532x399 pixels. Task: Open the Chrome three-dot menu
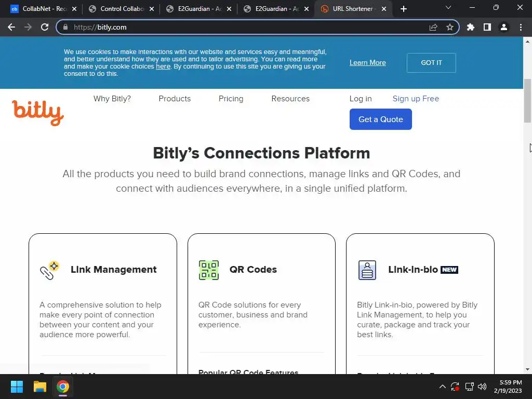[x=521, y=27]
